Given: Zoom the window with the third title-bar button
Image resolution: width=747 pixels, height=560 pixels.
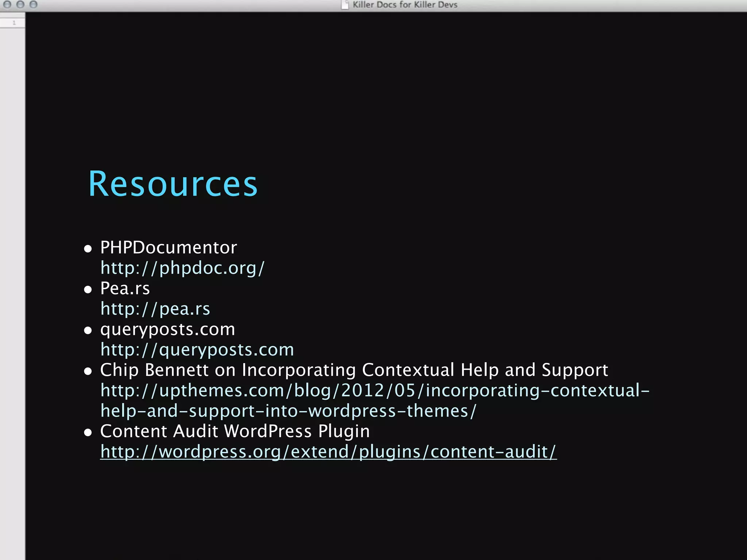Looking at the screenshot, I should coord(34,4).
